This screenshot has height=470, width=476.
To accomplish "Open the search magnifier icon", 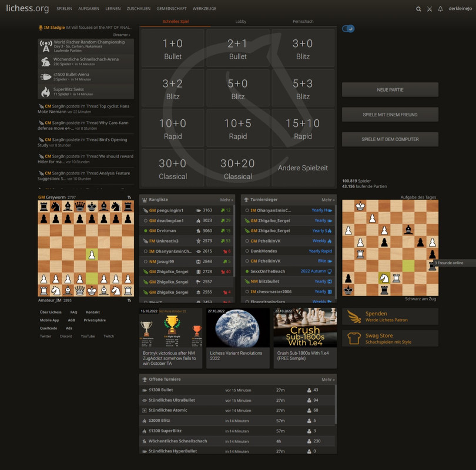I will (418, 9).
